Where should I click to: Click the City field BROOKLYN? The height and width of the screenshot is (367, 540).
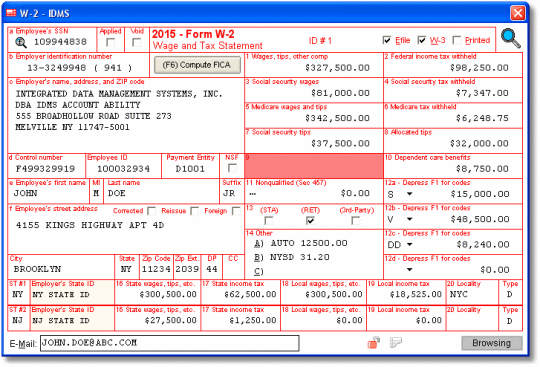tap(37, 269)
